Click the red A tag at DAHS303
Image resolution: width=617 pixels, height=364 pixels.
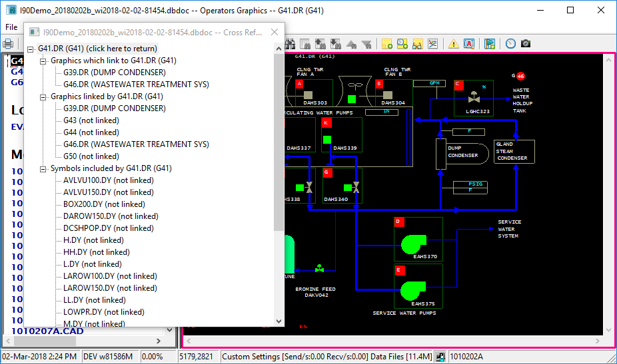coord(300,84)
